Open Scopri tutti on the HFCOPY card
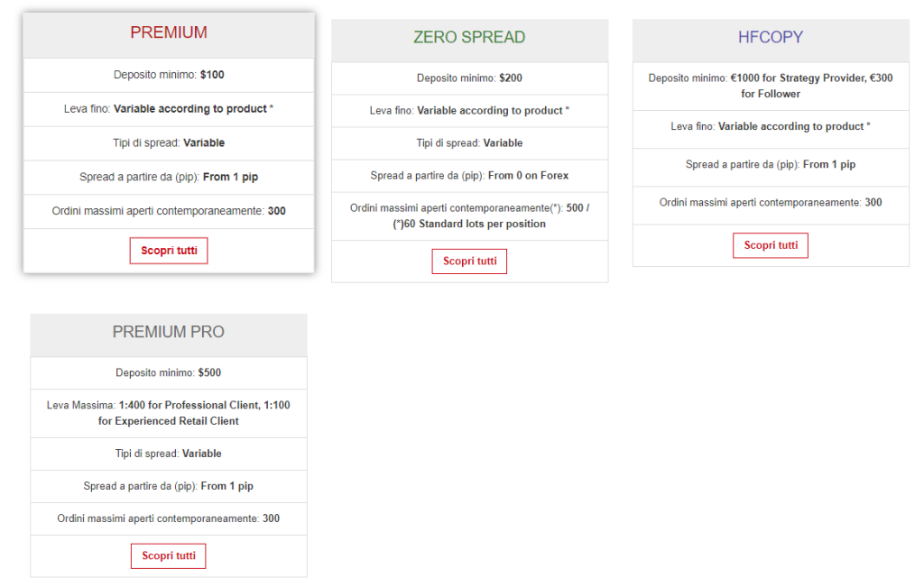This screenshot has height=587, width=924. click(x=771, y=245)
